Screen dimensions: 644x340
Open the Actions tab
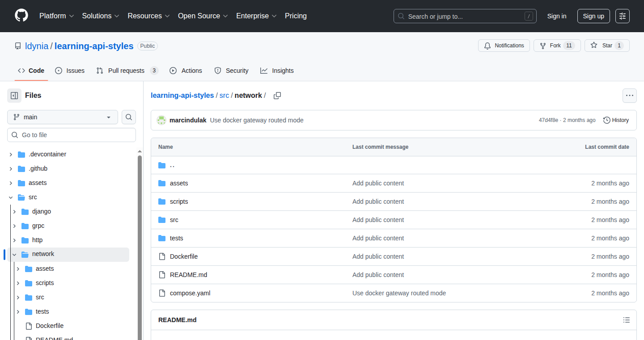pos(186,71)
